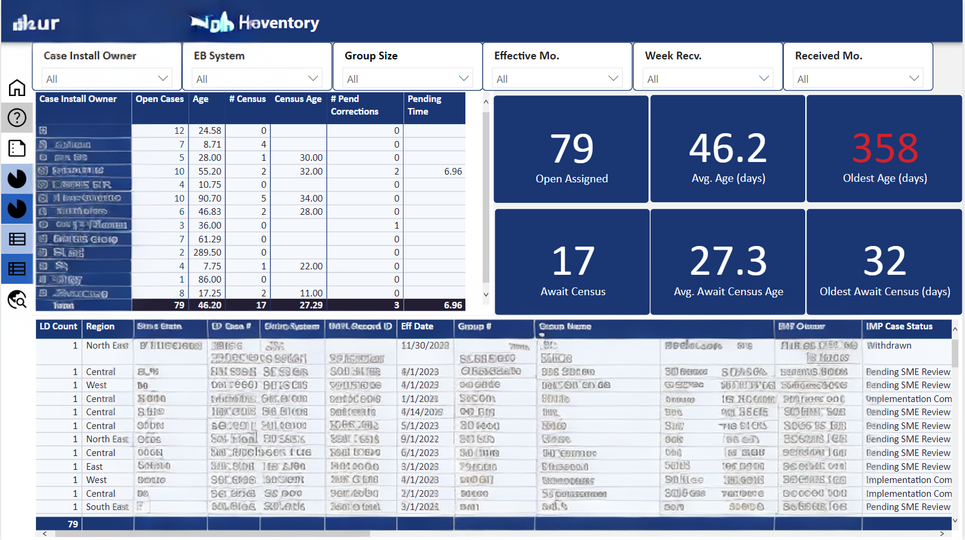Click the detail table scroll-left arrow

tap(44, 534)
